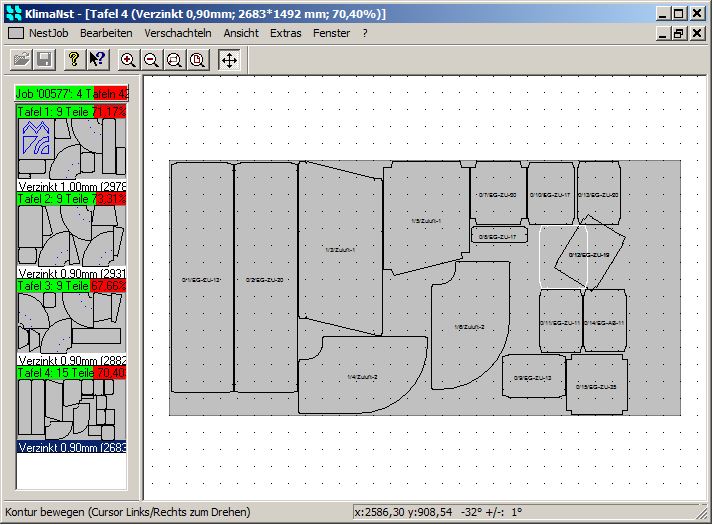Toggle the move contour arrows tool

point(228,60)
